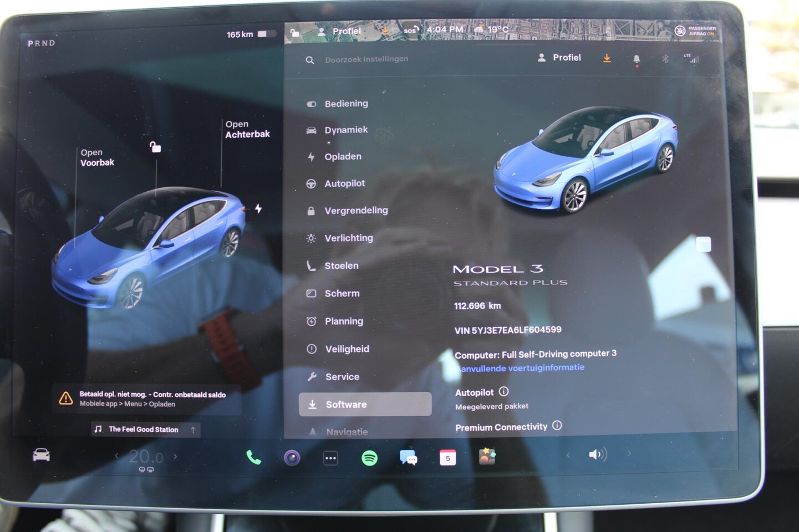799x532 pixels.
Task: Tap the blue Model 3 image in Software panel
Action: click(x=585, y=158)
